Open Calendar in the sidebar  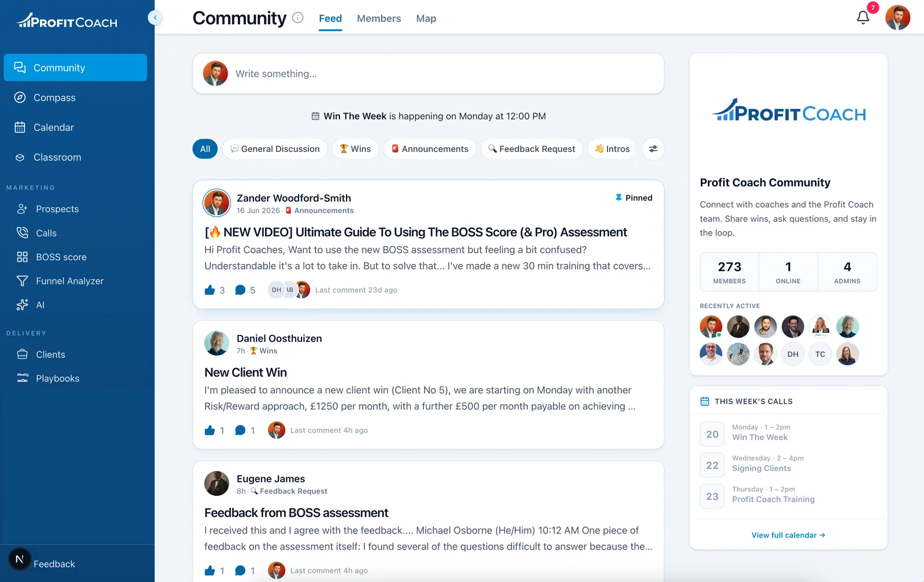click(x=76, y=127)
